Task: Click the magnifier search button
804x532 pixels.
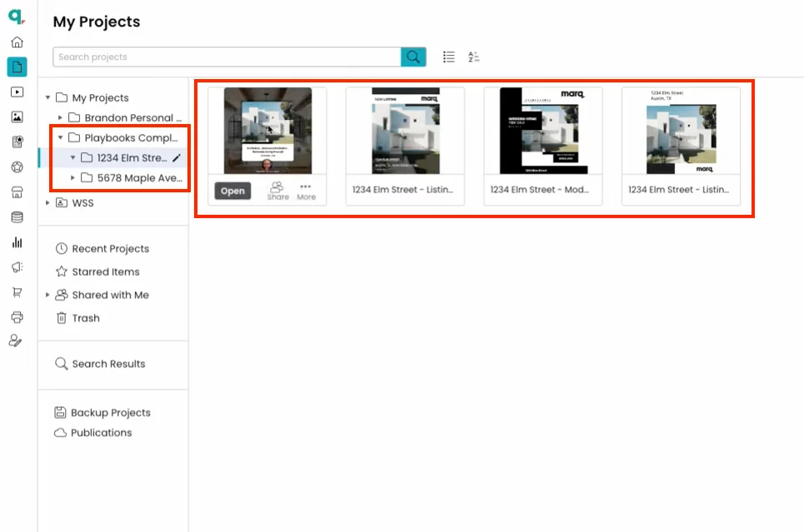Action: (x=413, y=57)
